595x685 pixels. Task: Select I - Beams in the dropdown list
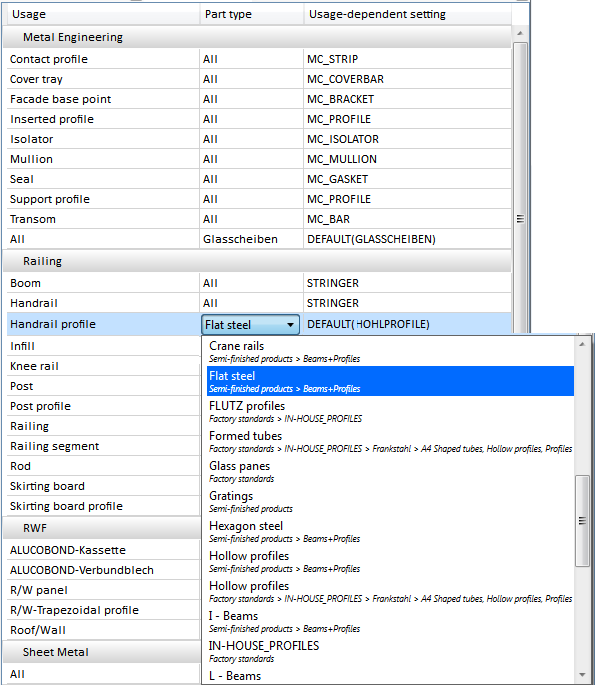click(390, 622)
